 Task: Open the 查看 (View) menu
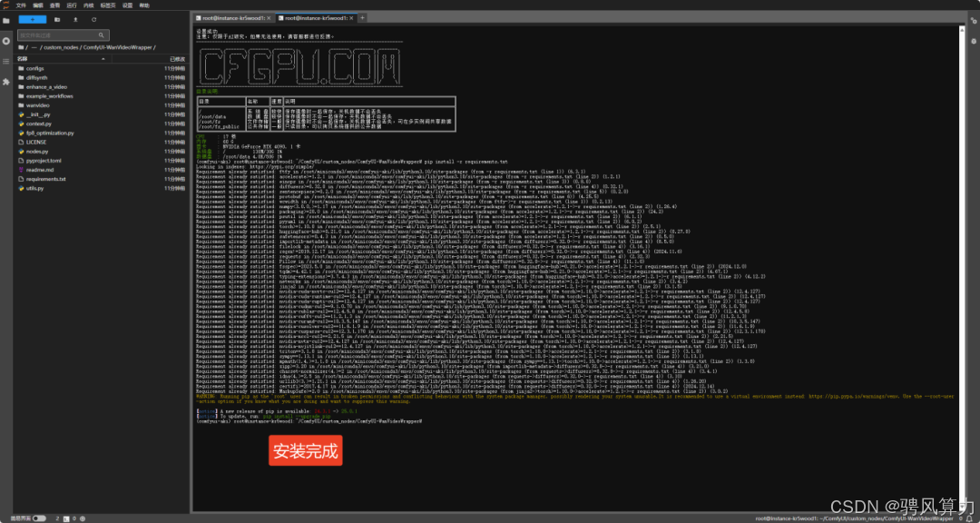pos(55,5)
